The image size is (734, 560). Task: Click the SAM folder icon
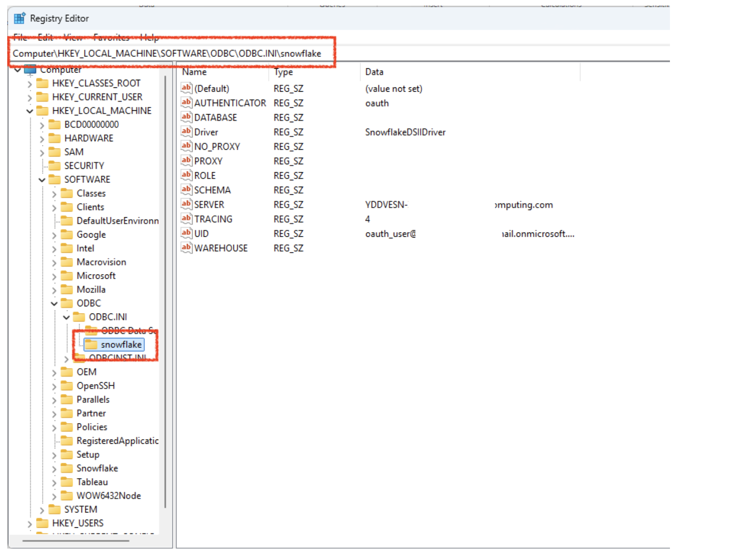55,151
